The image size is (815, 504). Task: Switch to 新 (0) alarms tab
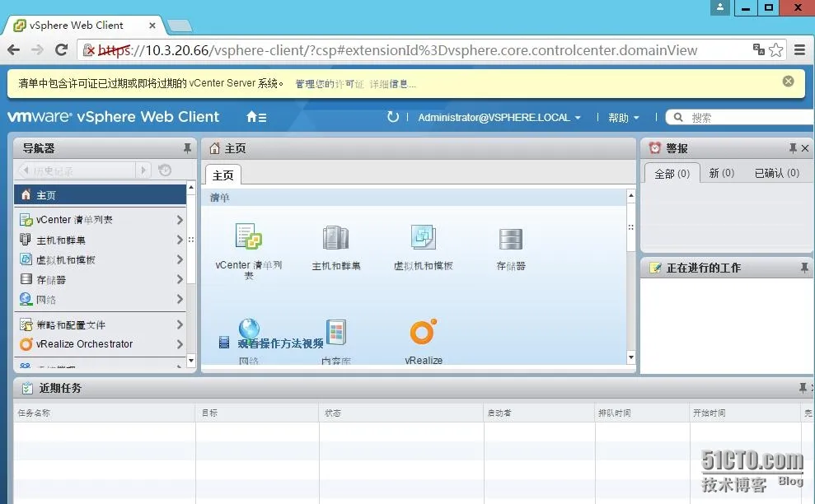pos(721,173)
